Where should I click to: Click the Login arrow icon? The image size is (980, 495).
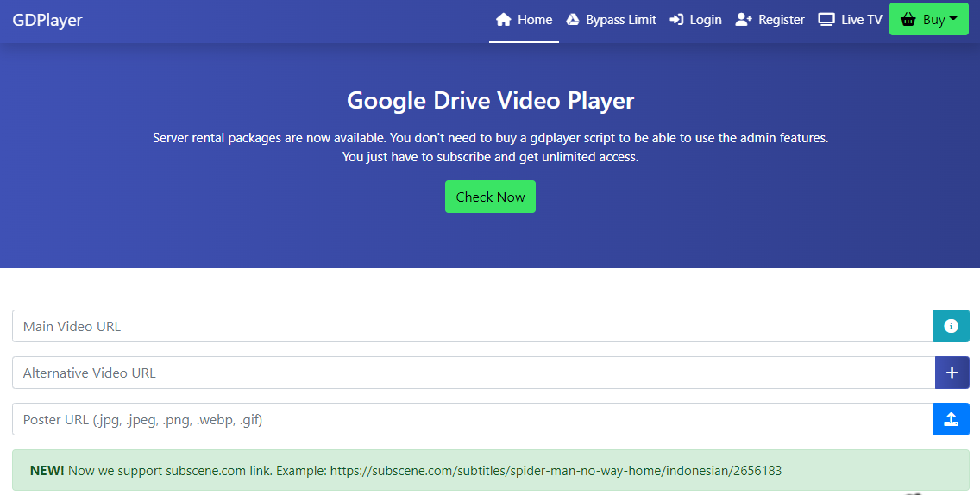[676, 20]
